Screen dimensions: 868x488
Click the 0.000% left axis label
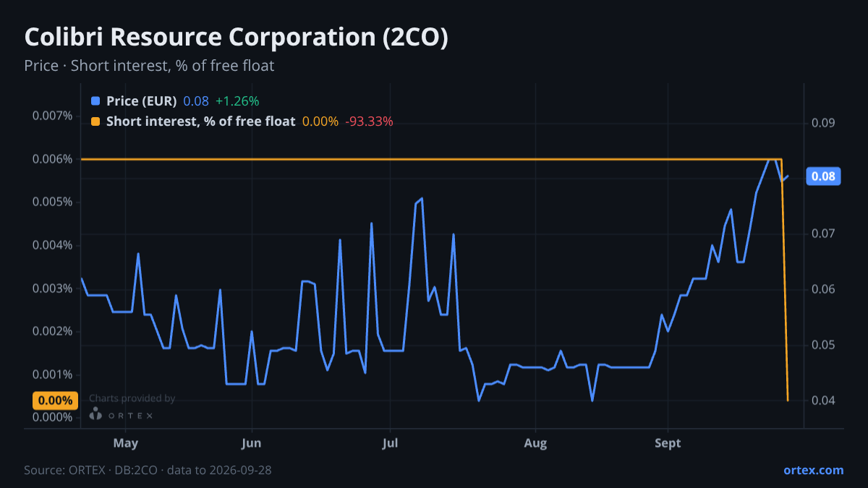[53, 417]
